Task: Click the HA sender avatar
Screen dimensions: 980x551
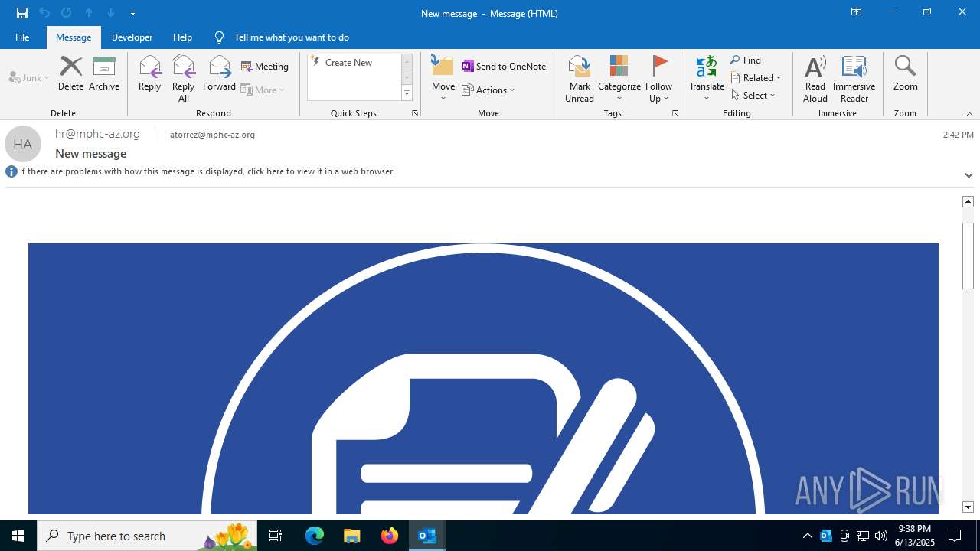Action: tap(23, 144)
